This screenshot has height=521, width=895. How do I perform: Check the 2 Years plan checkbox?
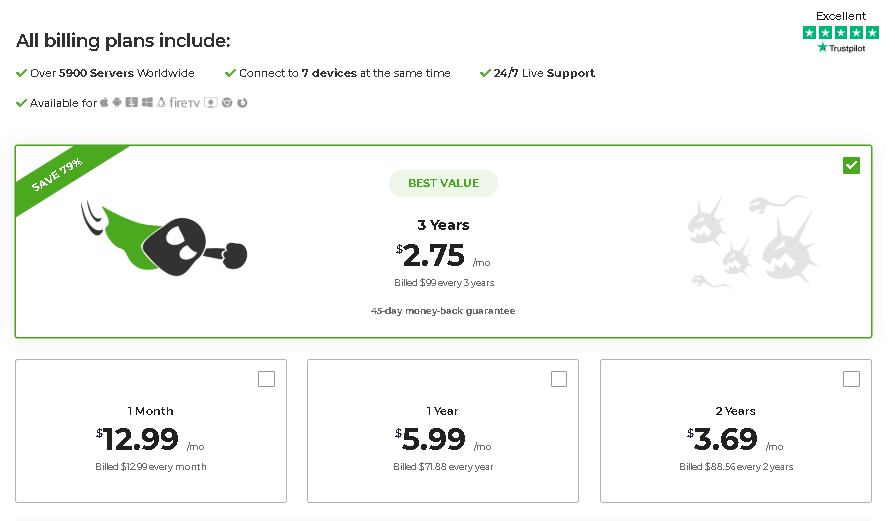point(851,379)
